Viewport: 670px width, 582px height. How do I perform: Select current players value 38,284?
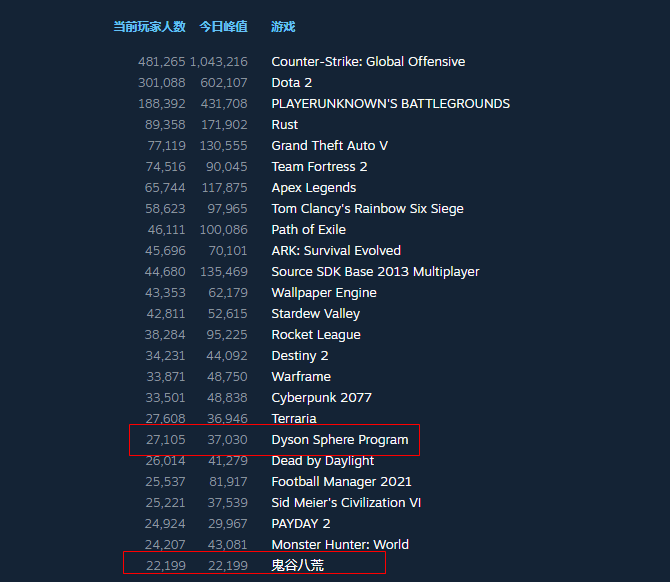coord(165,335)
